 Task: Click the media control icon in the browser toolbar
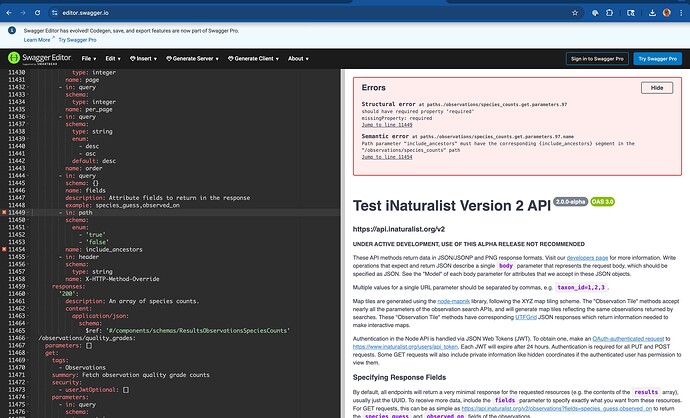(x=631, y=13)
